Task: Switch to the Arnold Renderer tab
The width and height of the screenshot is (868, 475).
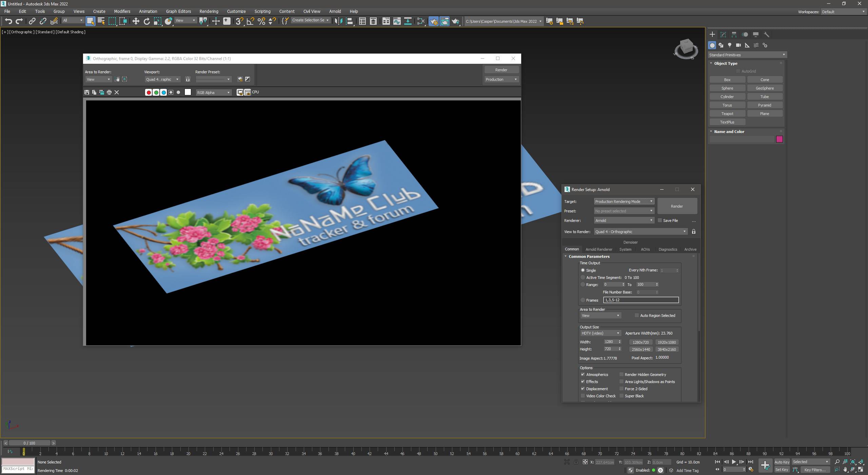Action: pos(599,249)
